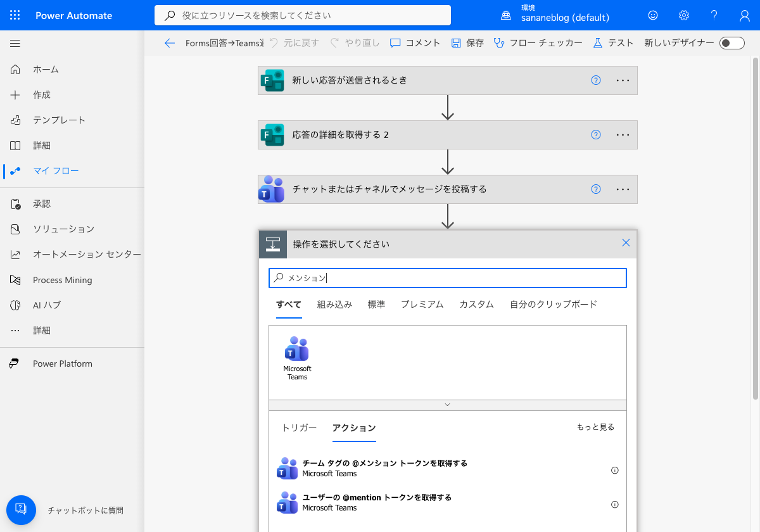Click the operation search box containing メンション

tap(448, 278)
